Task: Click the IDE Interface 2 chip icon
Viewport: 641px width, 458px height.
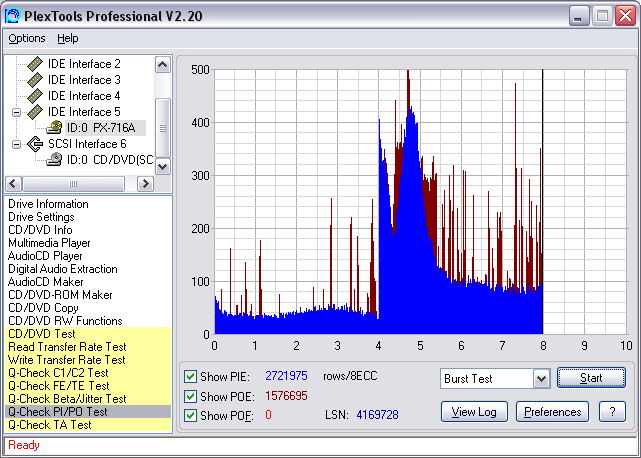Action: (x=35, y=64)
